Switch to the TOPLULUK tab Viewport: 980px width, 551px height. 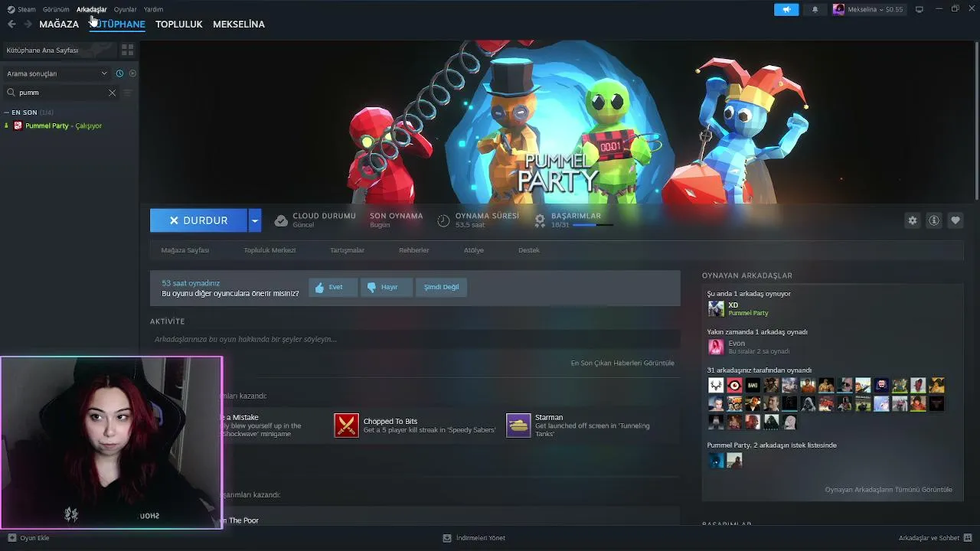tap(178, 24)
